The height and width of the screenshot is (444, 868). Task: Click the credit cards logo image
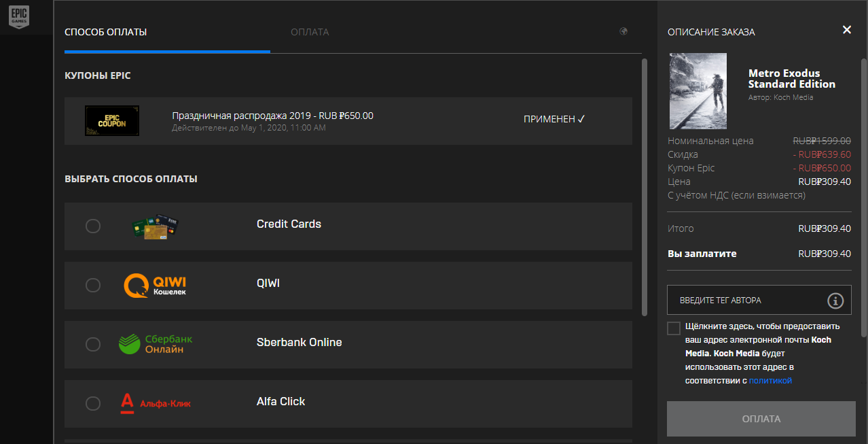(x=156, y=226)
